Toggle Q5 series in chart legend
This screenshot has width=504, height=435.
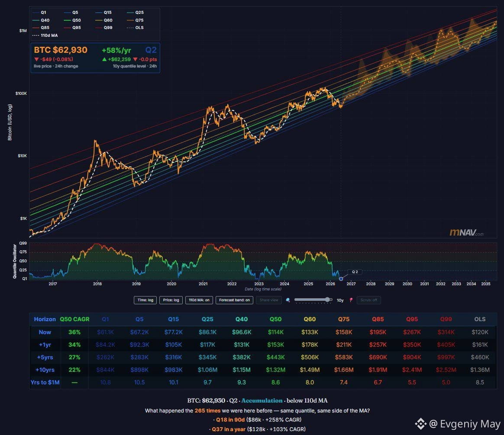(x=71, y=13)
